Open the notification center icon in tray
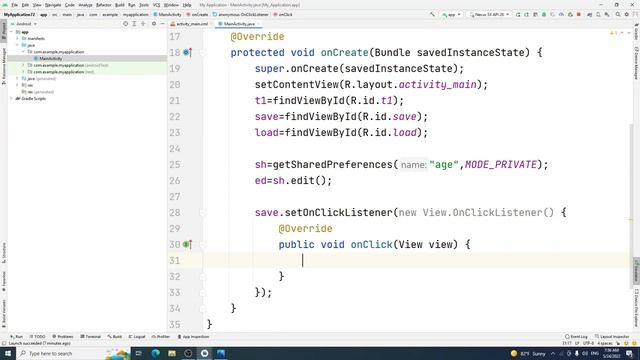640x360 pixels. [629, 353]
